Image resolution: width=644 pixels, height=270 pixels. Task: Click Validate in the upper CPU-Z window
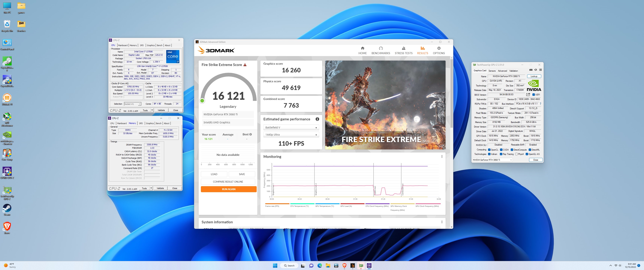(x=161, y=110)
